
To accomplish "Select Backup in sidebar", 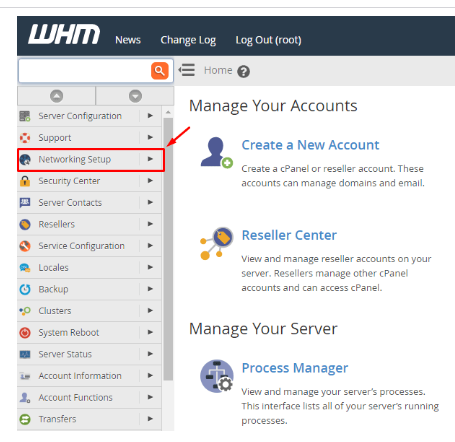I will pyautogui.click(x=53, y=289).
